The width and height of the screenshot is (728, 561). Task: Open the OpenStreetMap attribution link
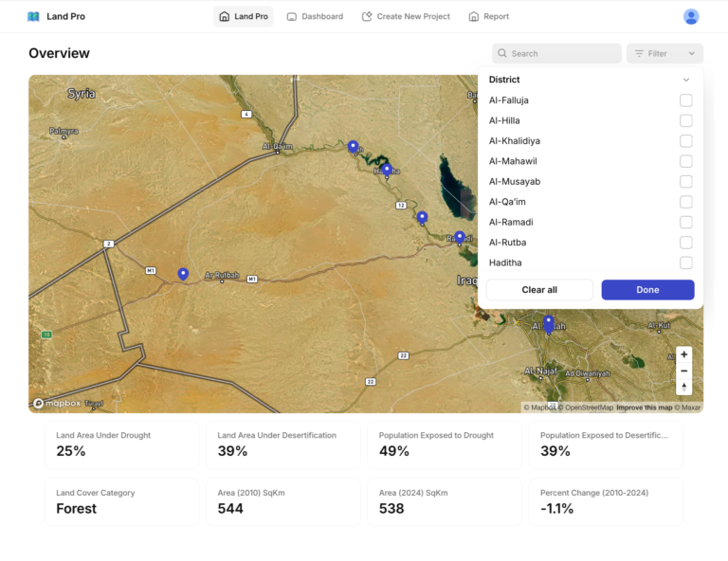pyautogui.click(x=586, y=407)
